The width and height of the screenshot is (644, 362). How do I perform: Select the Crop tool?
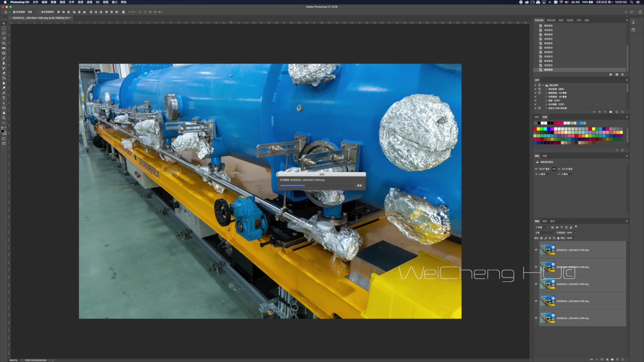(x=4, y=43)
